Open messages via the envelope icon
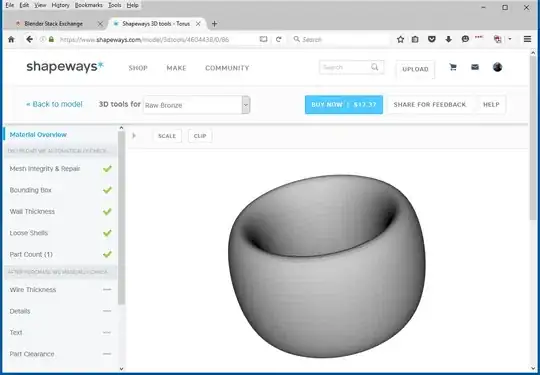 click(x=475, y=67)
